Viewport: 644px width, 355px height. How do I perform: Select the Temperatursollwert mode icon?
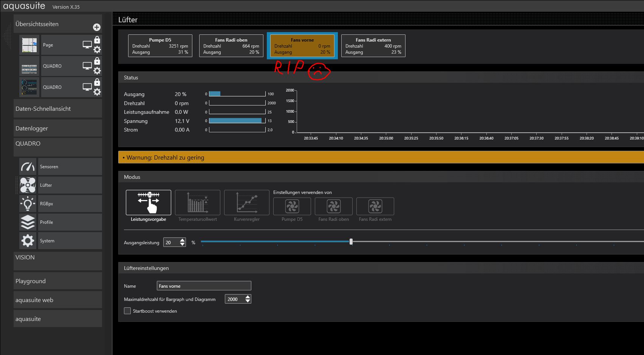(x=197, y=203)
